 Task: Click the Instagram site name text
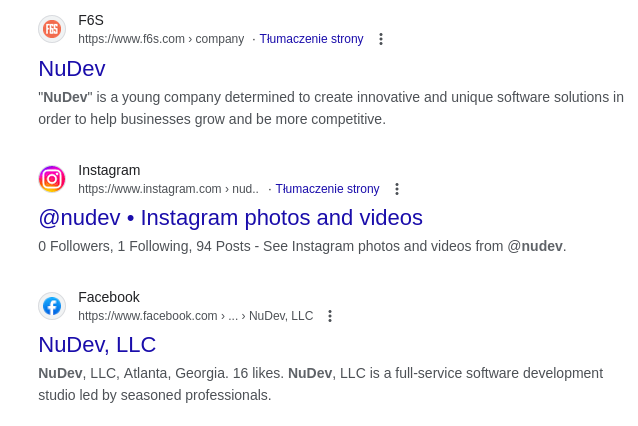109,170
